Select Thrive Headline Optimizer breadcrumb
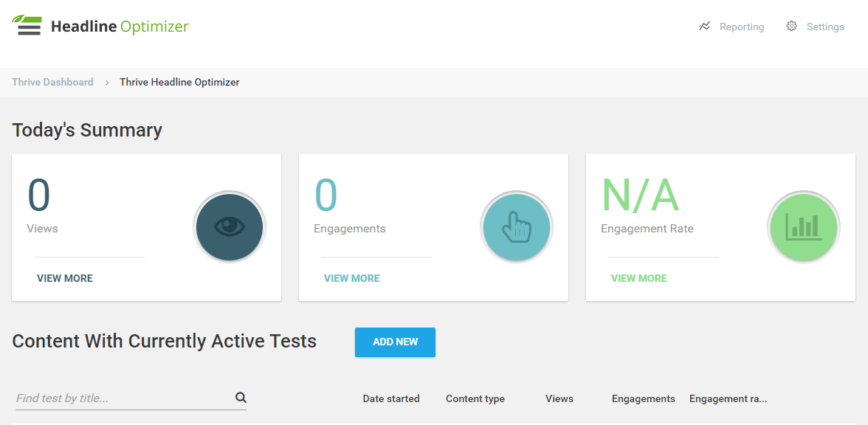 179,83
